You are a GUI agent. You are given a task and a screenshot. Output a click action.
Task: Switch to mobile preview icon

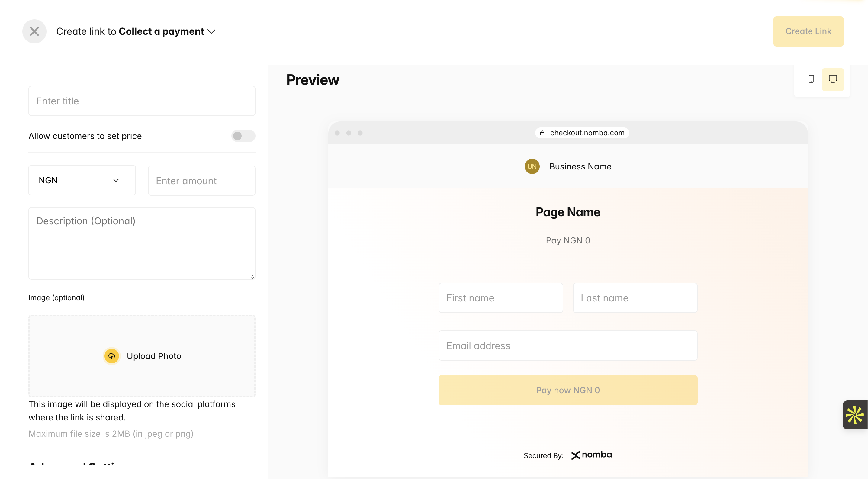point(811,79)
